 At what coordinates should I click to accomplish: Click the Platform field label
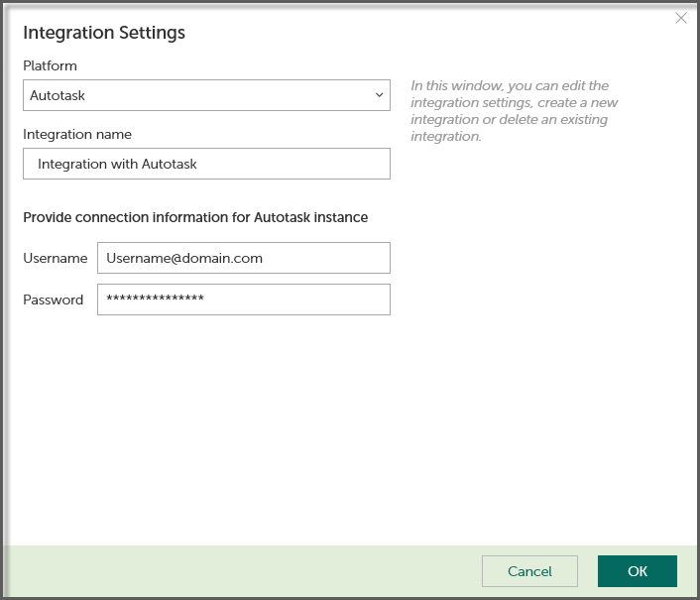tap(50, 65)
